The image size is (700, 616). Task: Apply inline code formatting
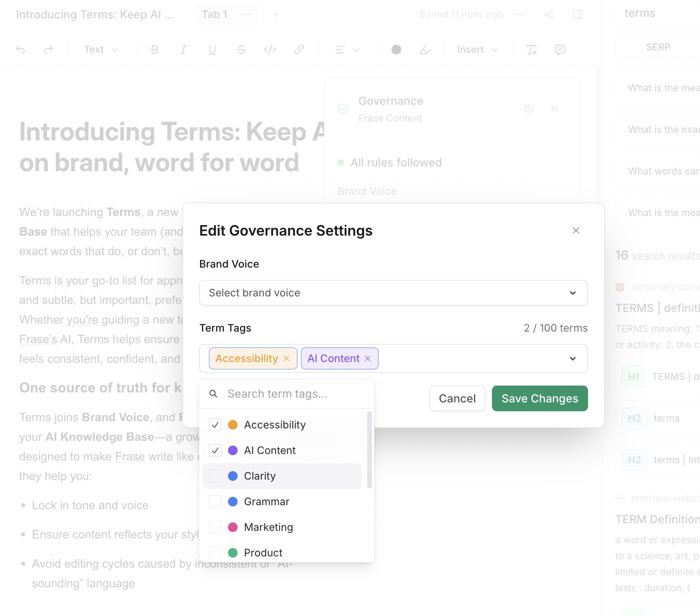coord(270,50)
